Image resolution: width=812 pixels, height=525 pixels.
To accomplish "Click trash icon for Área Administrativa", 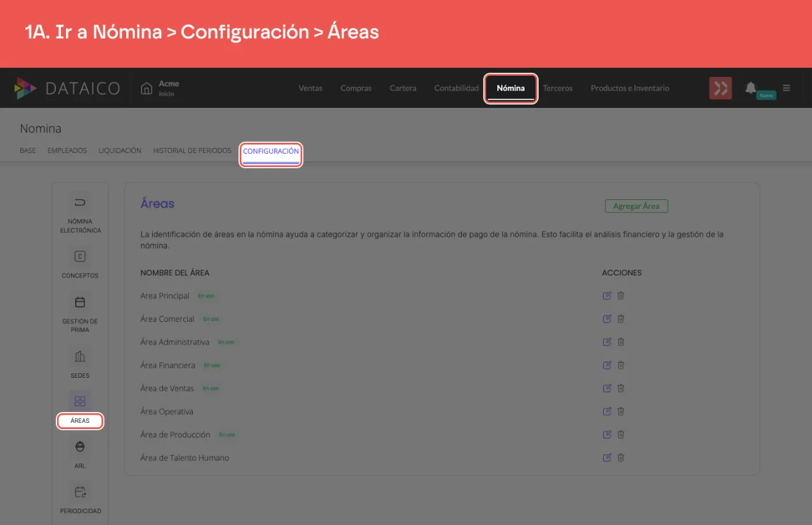I will pos(621,342).
